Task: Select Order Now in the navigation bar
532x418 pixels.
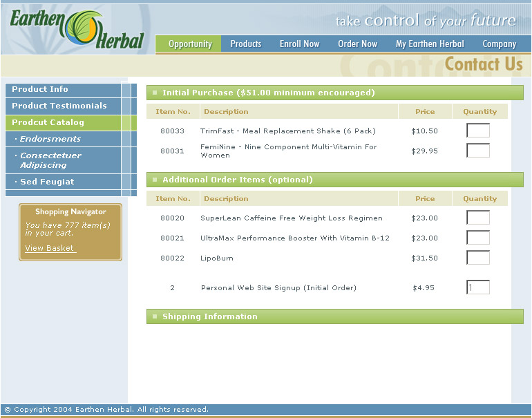Action: pyautogui.click(x=358, y=44)
